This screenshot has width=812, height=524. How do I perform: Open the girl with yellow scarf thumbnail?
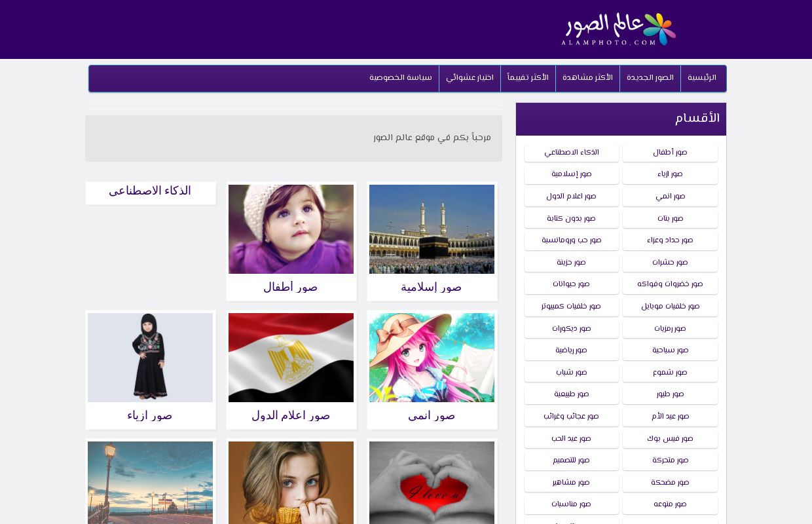(x=291, y=483)
